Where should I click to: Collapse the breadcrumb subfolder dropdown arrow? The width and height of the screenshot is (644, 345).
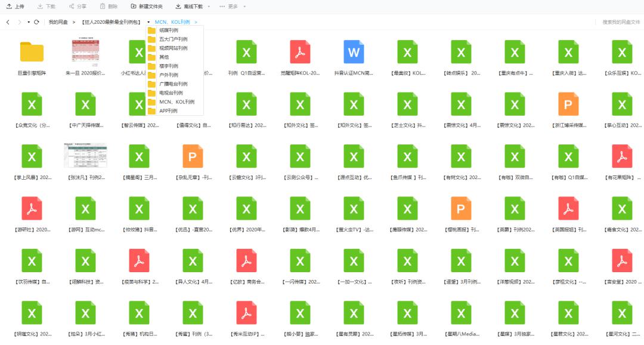(148, 22)
